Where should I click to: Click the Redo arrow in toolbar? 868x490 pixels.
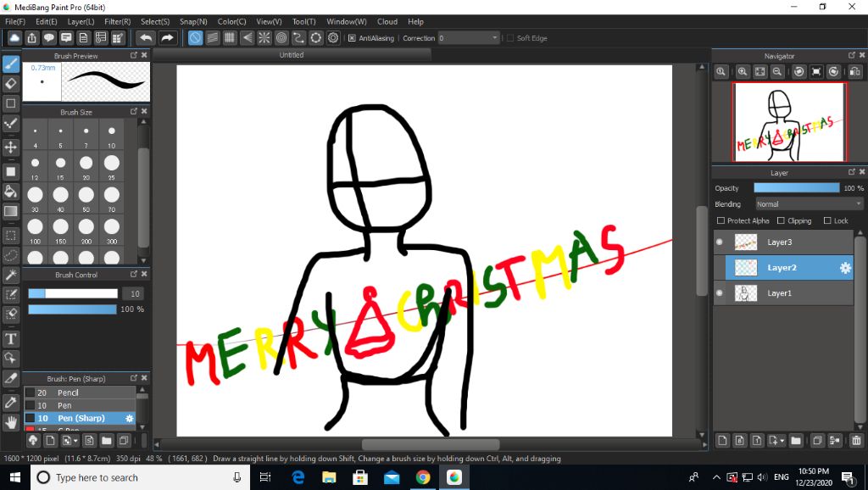click(x=167, y=37)
